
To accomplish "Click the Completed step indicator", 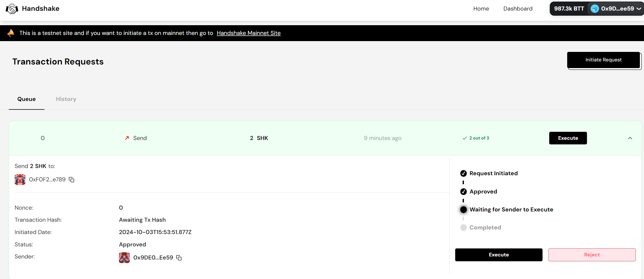I will pos(463,228).
